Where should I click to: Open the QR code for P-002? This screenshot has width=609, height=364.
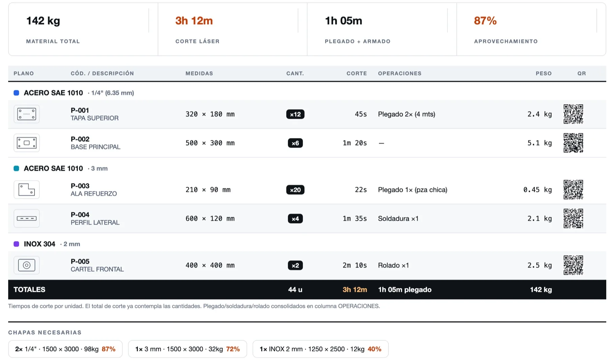tap(573, 143)
